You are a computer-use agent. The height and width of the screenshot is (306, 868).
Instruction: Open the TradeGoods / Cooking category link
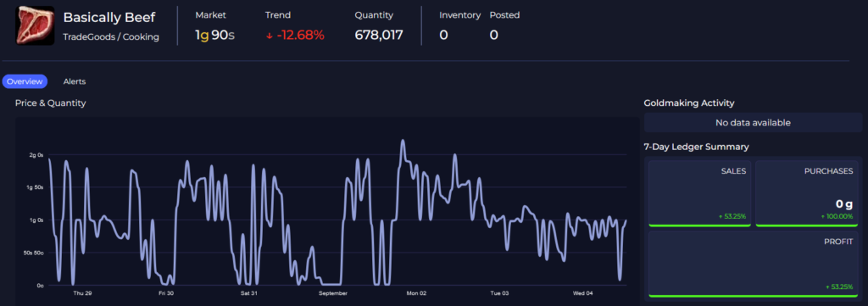point(111,37)
